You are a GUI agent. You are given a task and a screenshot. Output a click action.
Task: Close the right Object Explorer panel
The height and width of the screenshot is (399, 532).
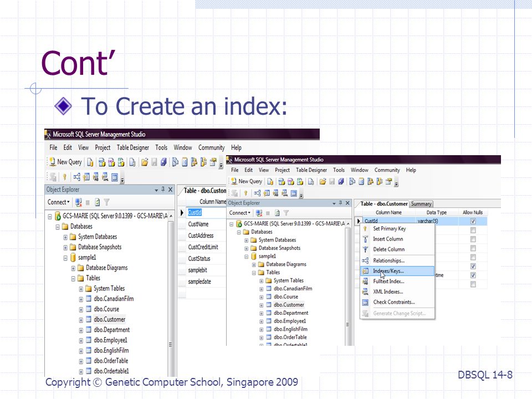[347, 203]
